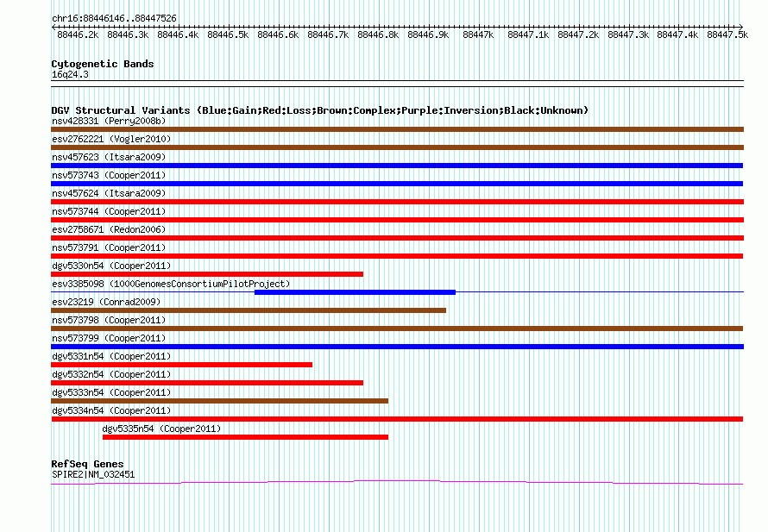
Task: Click ruler tick labeled 88447.2k
Action: (578, 34)
